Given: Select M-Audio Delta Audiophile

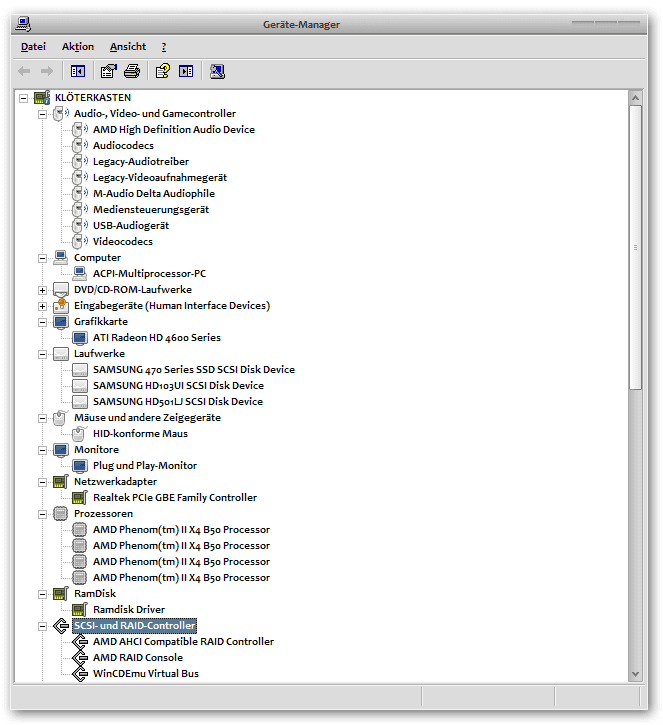Looking at the screenshot, I should (x=154, y=193).
